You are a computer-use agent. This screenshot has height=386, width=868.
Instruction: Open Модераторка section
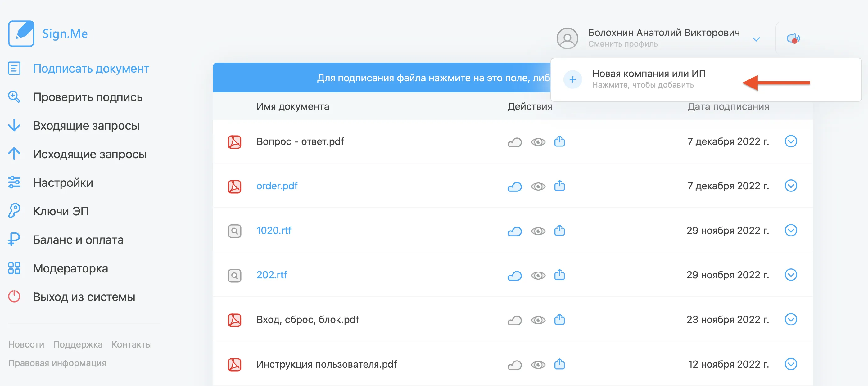point(70,268)
